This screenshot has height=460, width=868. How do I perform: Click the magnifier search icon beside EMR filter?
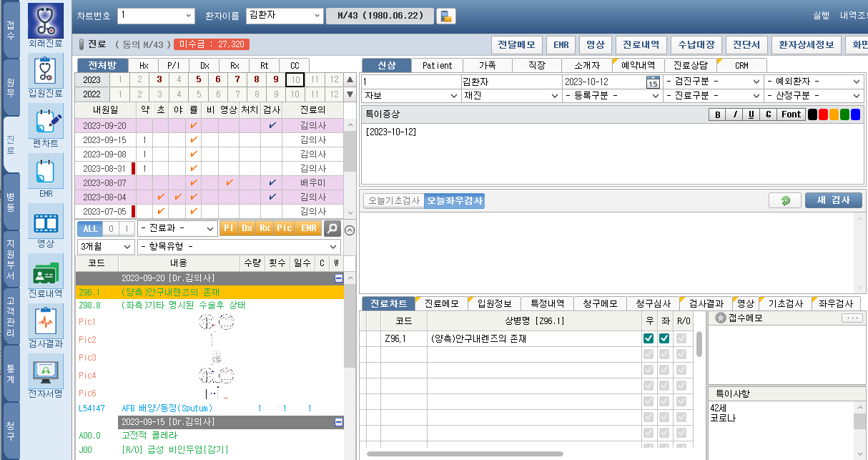(331, 228)
